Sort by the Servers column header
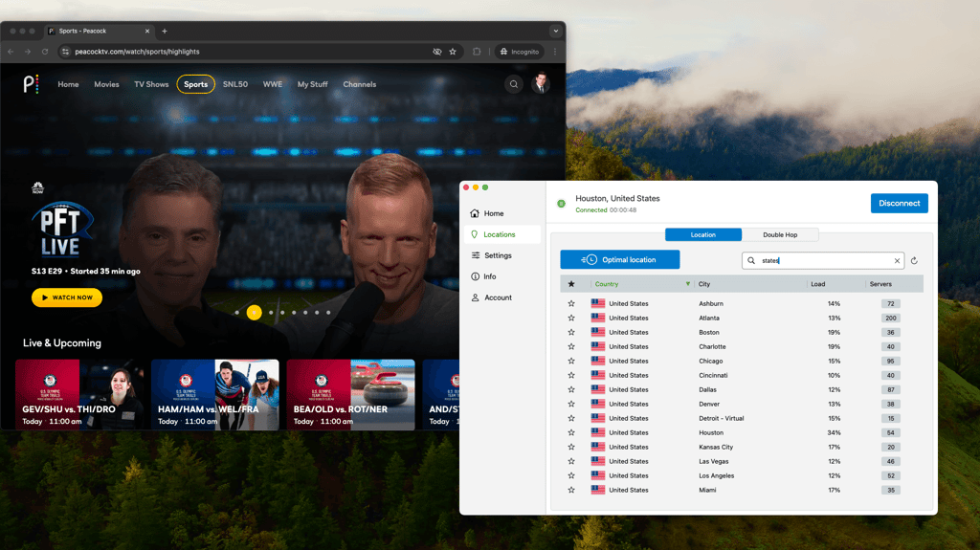Screen dimensions: 980x550 click(880, 284)
